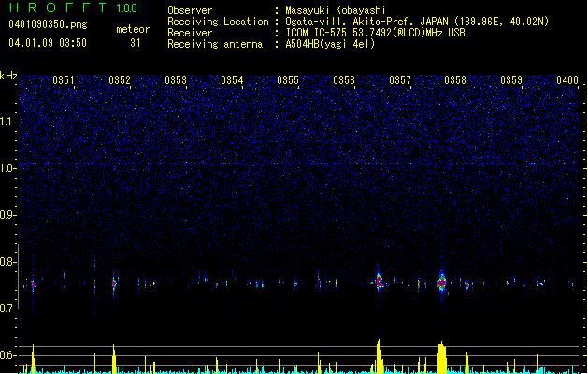Click the meteor echo just before 0352

click(x=114, y=284)
